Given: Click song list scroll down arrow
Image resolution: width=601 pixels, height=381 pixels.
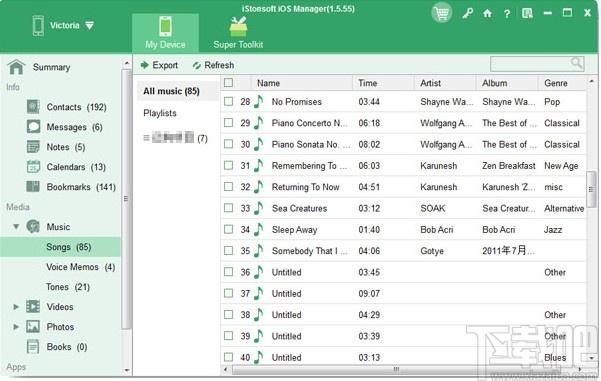Looking at the screenshot, I should coord(591,357).
